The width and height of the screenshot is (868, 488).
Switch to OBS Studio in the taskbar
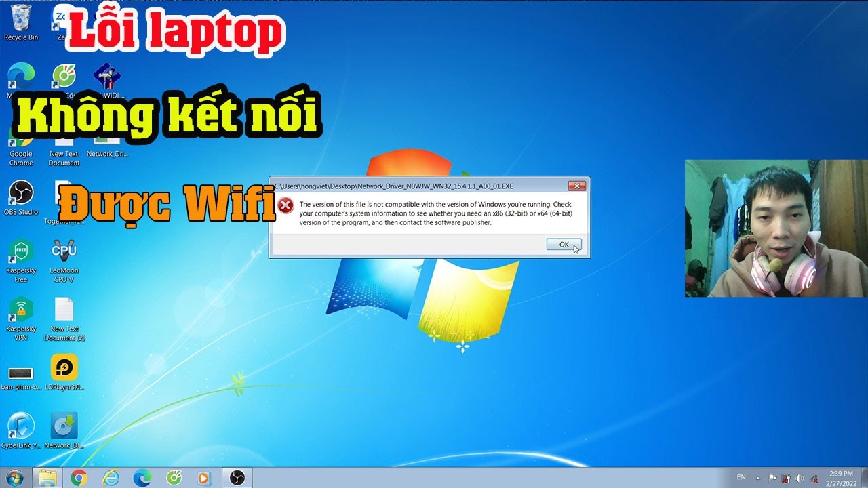237,478
